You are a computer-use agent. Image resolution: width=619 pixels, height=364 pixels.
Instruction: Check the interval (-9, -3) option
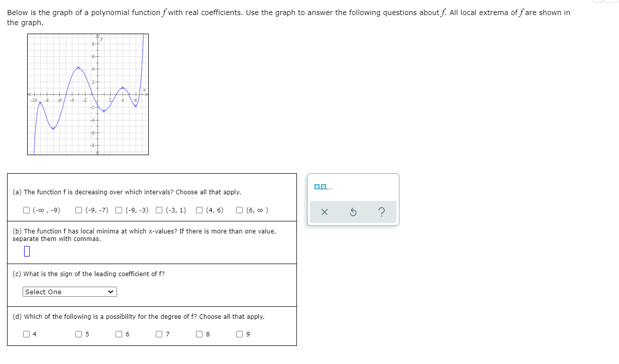119,210
